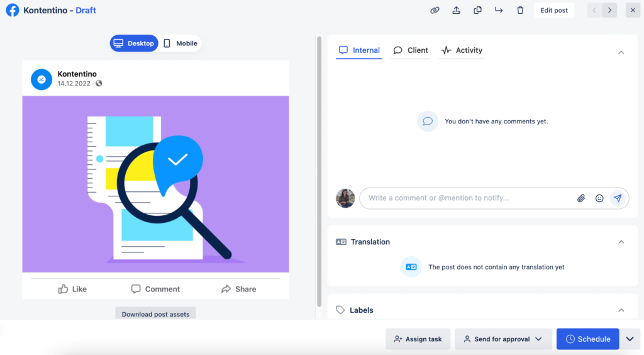
Task: Click the Labels tag icon
Action: click(x=340, y=310)
